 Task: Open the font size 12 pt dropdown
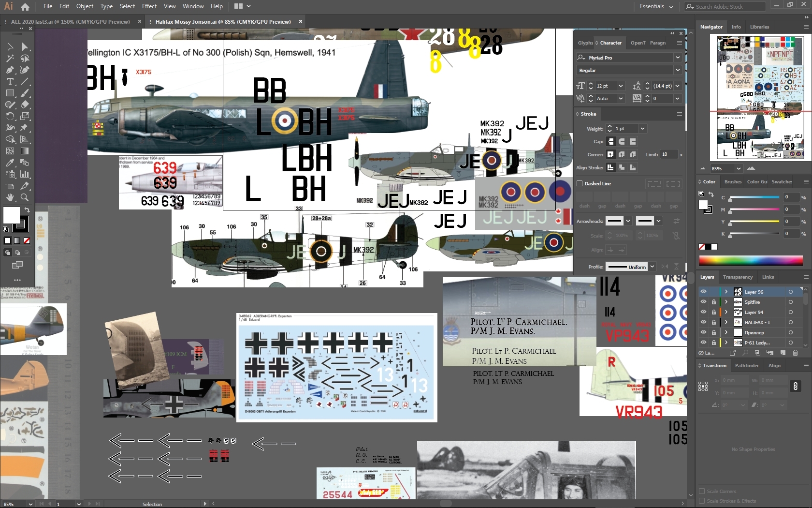621,86
